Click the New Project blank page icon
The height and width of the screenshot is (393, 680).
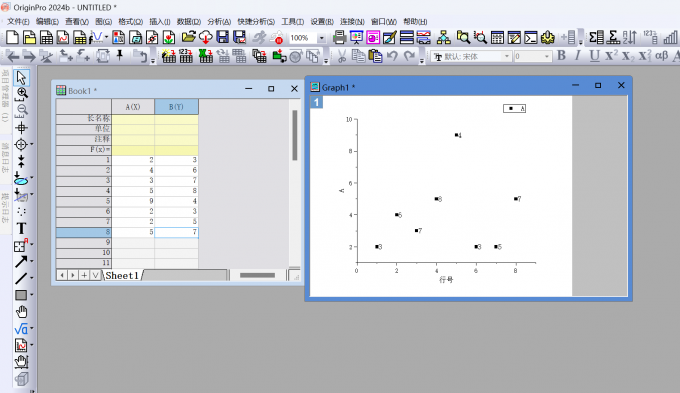coord(13,38)
